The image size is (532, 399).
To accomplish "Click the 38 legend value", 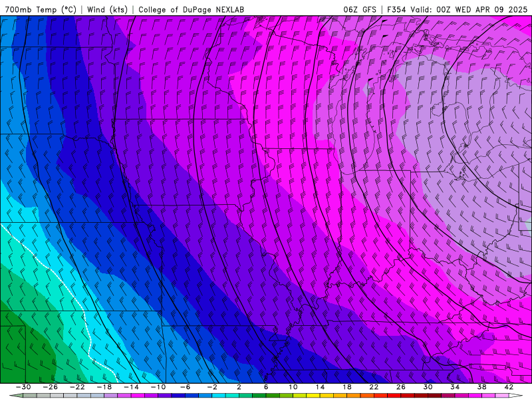I will point(481,387).
